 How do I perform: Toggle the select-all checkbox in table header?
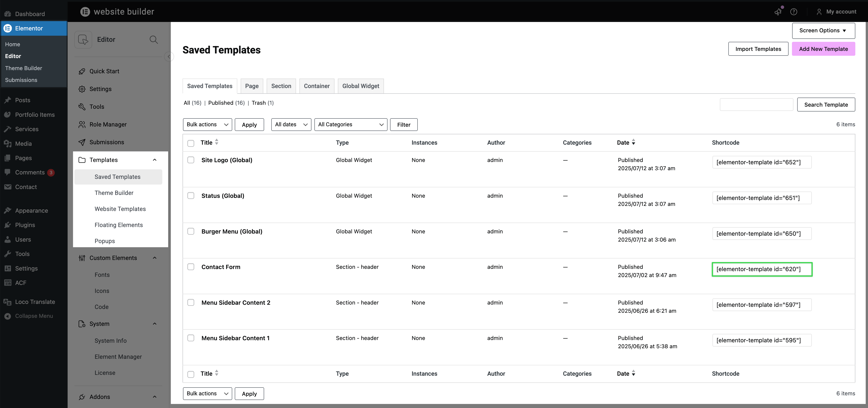click(x=191, y=143)
